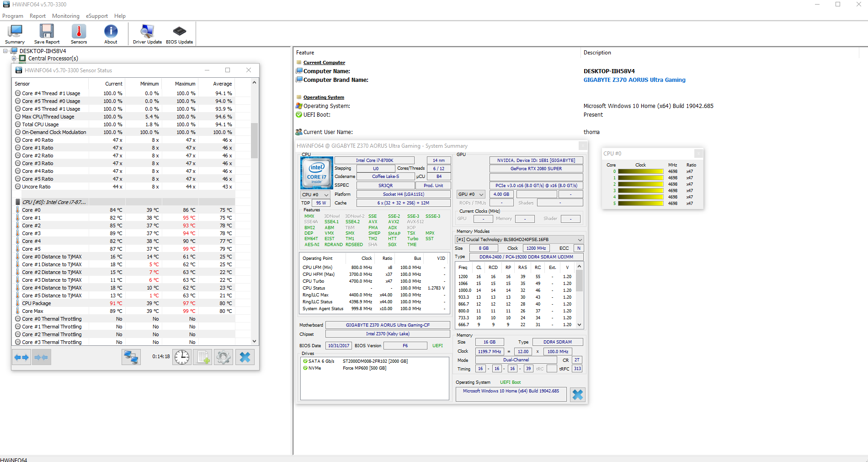
Task: Open the network remote monitor icon
Action: (131, 357)
